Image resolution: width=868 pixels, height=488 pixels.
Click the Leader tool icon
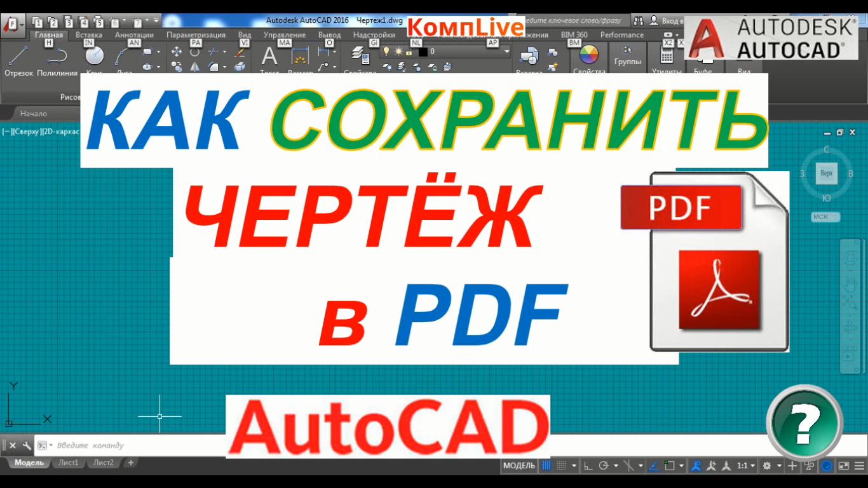tap(324, 66)
